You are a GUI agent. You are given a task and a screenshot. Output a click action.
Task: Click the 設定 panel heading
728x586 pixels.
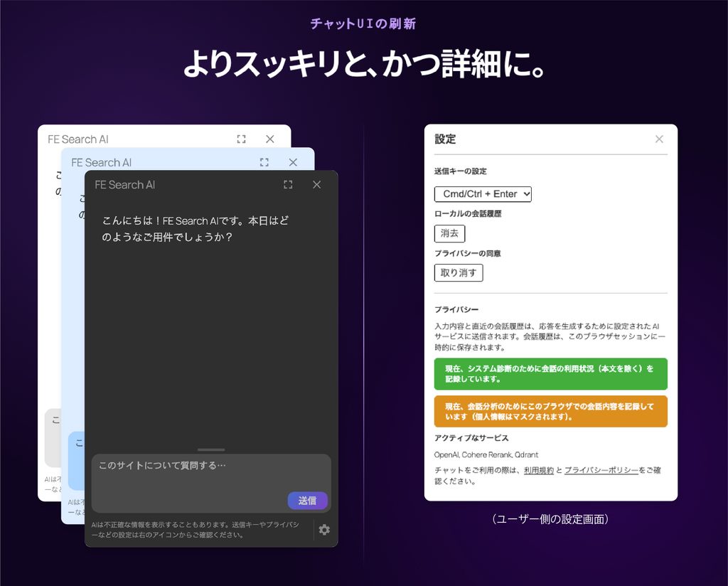[x=445, y=139]
